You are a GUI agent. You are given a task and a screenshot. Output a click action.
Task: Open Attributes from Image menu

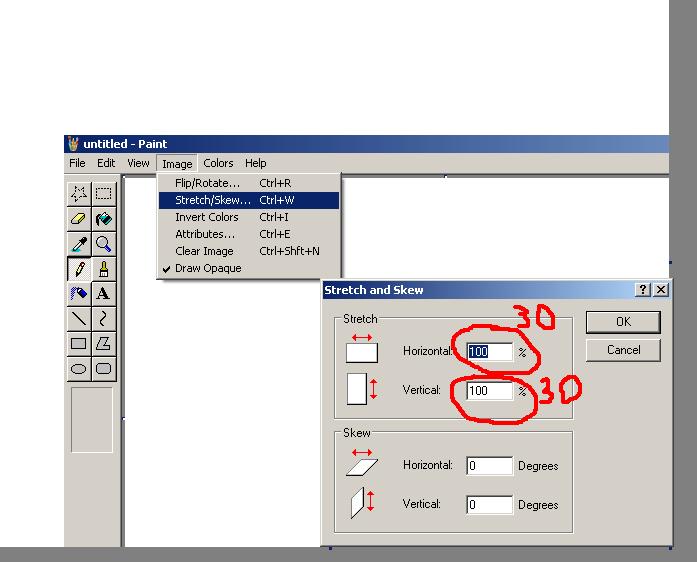tap(249, 234)
